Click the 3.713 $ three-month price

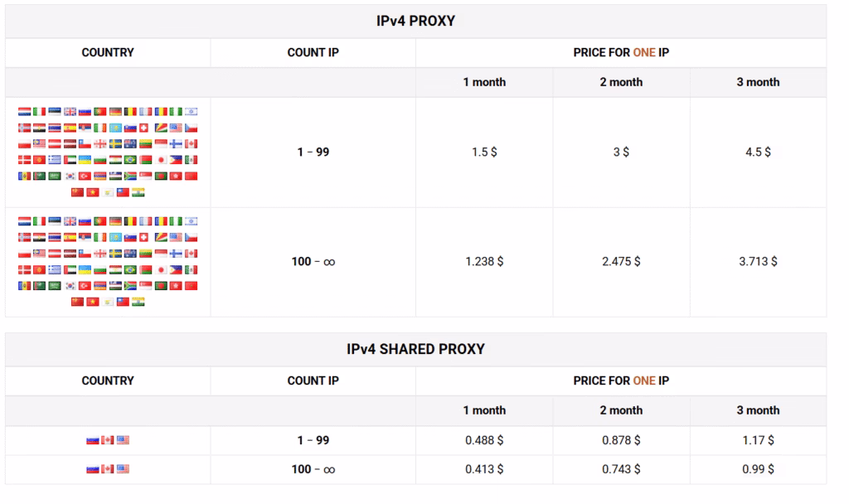click(x=758, y=261)
